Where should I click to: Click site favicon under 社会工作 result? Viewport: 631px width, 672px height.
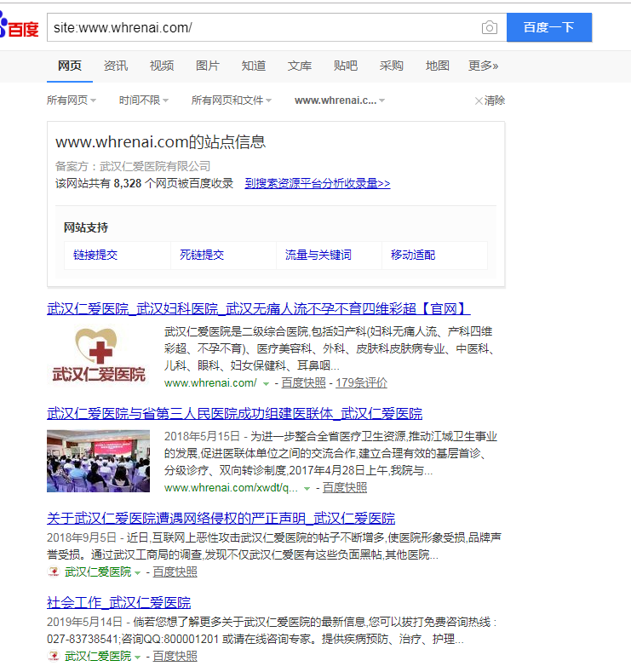tap(54, 656)
